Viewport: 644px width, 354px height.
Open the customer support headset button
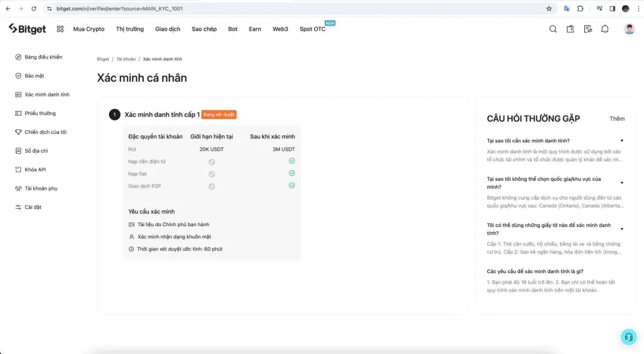tap(628, 337)
